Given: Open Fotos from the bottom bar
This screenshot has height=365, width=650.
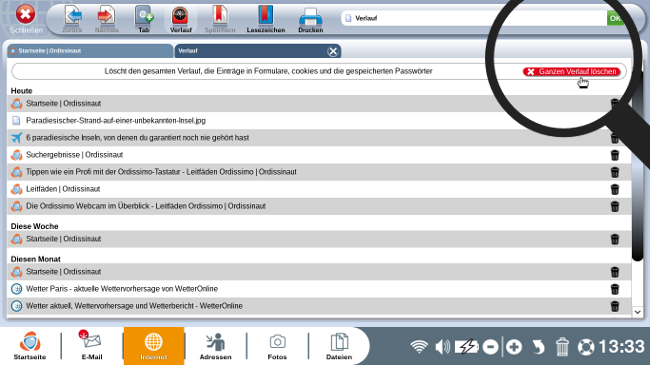Looking at the screenshot, I should point(277,346).
